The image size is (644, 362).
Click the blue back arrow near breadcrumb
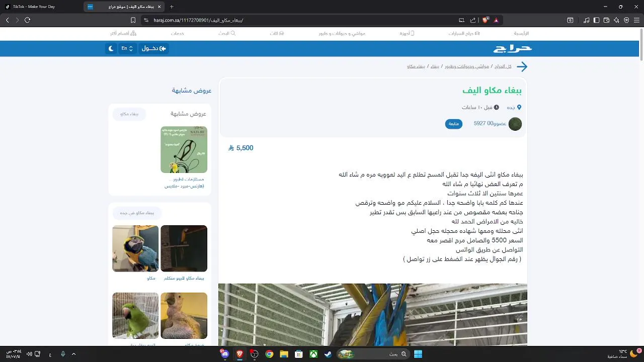coord(522,66)
